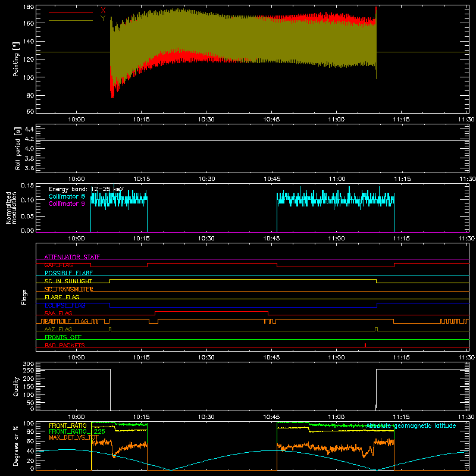Click 10:00 time label under Pointing plot
The width and height of the screenshot is (476, 476).
76,120
